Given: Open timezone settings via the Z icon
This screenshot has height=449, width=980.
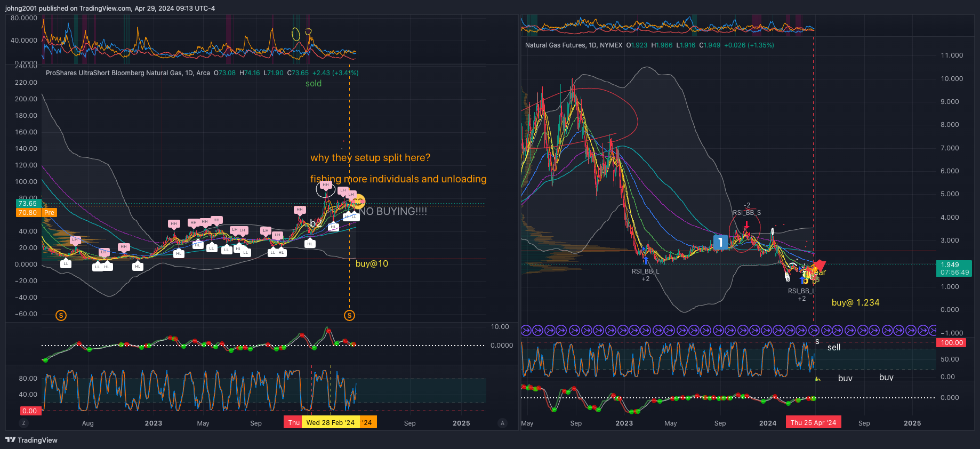Looking at the screenshot, I should 23,423.
